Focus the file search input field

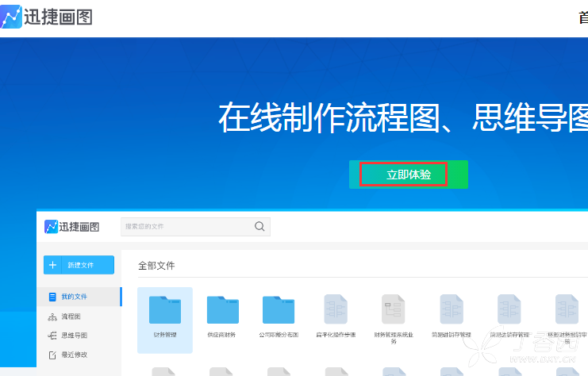point(195,227)
